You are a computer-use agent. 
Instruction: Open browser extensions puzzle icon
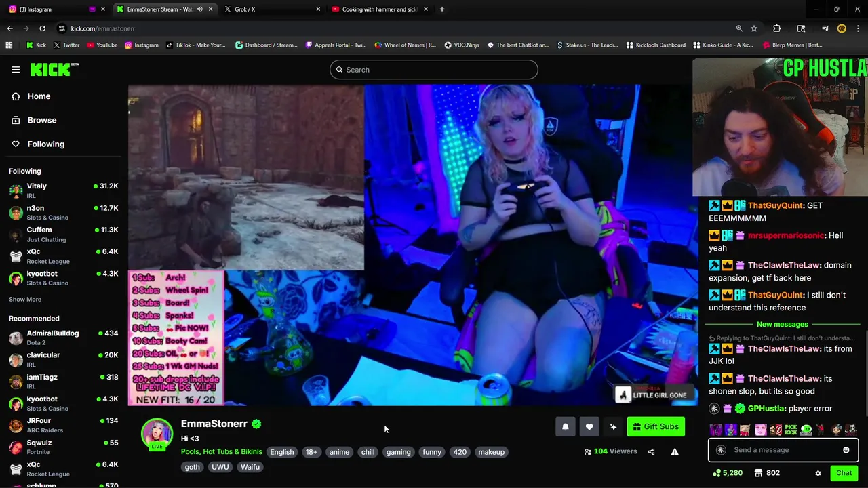[777, 28]
